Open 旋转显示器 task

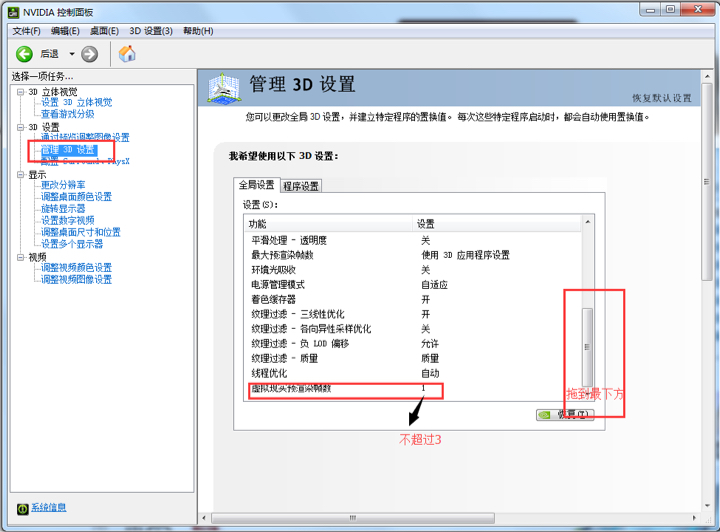(x=63, y=208)
